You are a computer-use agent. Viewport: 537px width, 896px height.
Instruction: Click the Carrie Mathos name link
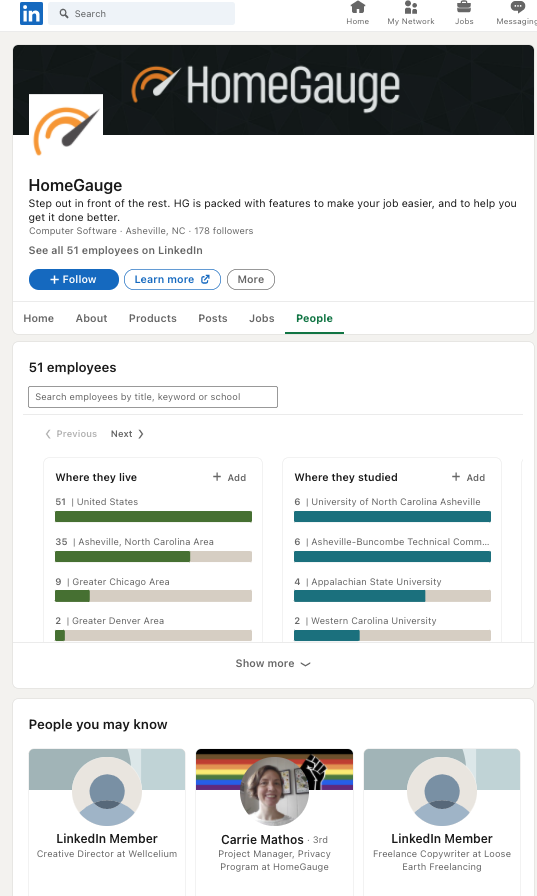point(262,839)
